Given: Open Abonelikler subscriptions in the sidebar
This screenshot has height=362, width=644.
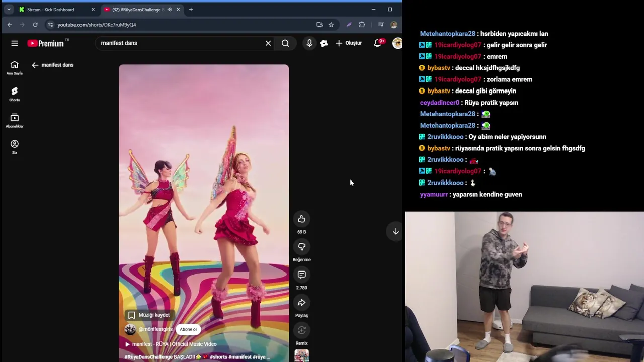Looking at the screenshot, I should click(x=15, y=121).
